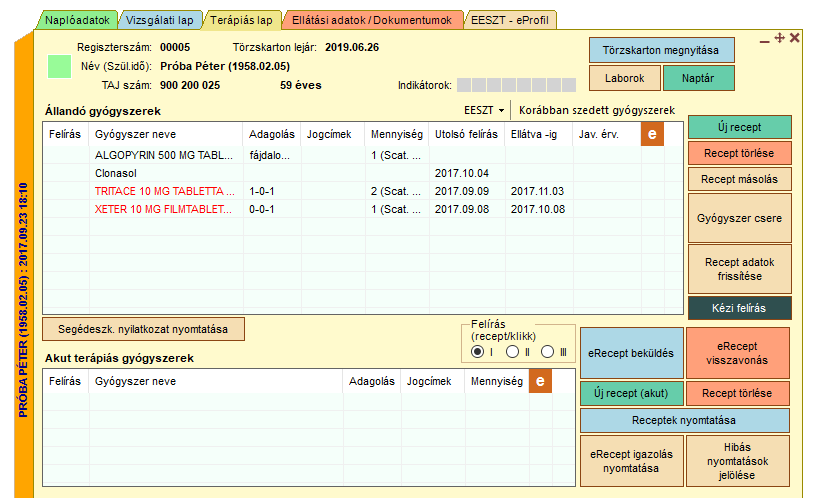Click the green patient status square
817x498 pixels.
click(x=60, y=67)
